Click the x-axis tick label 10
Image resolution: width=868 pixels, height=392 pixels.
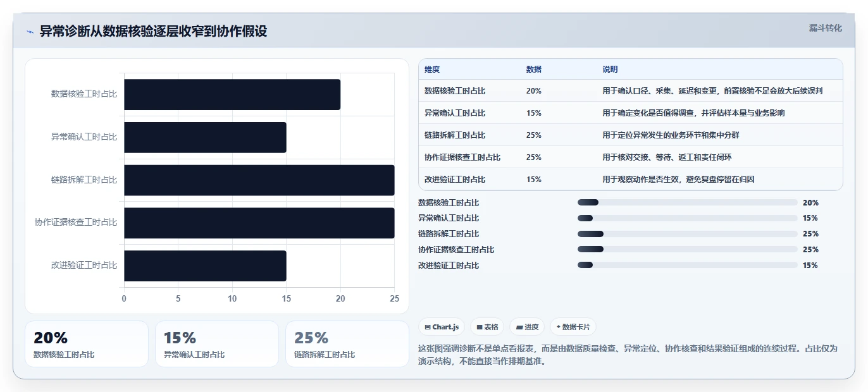pyautogui.click(x=232, y=298)
